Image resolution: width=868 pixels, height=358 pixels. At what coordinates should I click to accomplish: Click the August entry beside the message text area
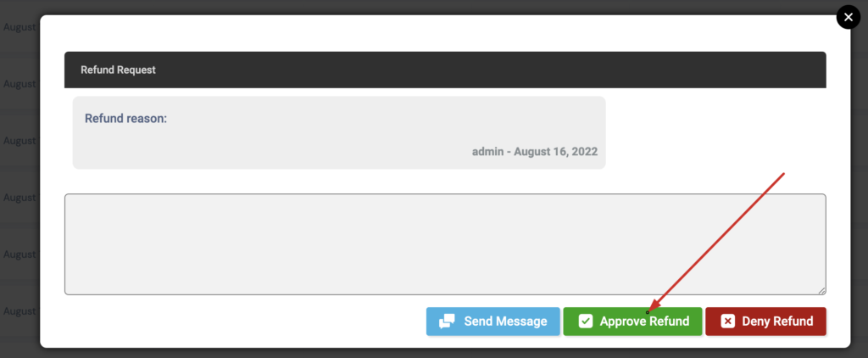coord(19,255)
